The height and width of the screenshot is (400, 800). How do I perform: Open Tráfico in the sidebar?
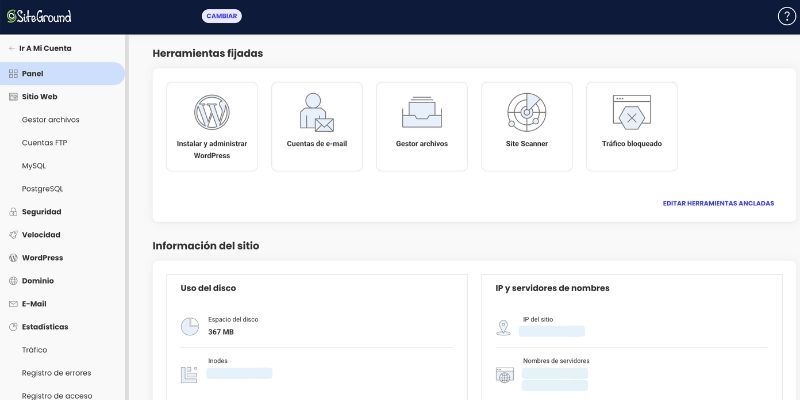pyautogui.click(x=34, y=350)
